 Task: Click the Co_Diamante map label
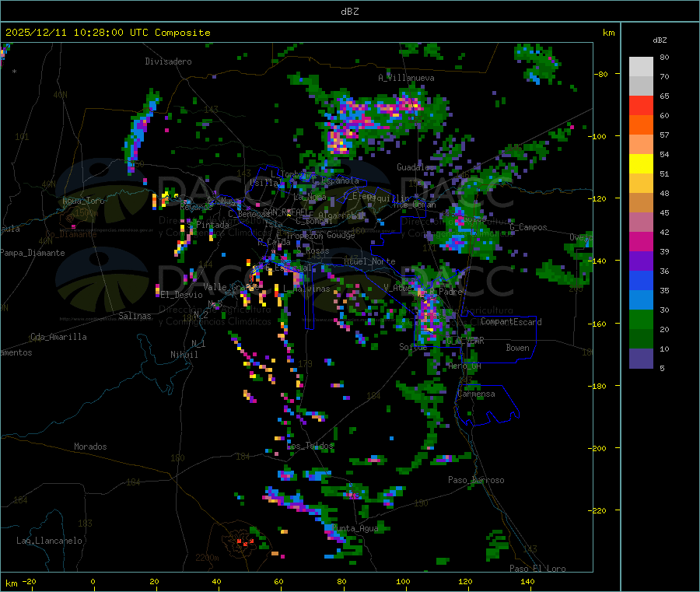[71, 234]
